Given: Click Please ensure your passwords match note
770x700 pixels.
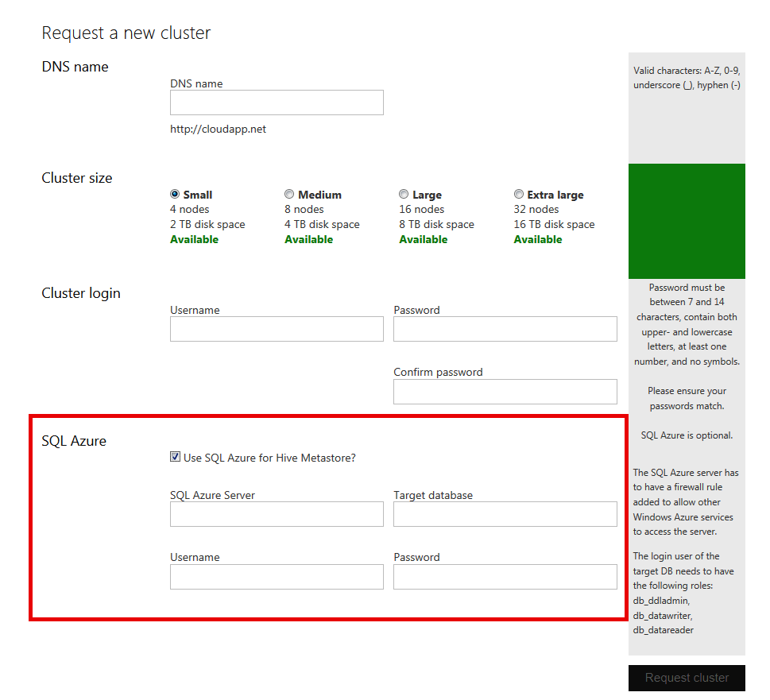Looking at the screenshot, I should (687, 399).
